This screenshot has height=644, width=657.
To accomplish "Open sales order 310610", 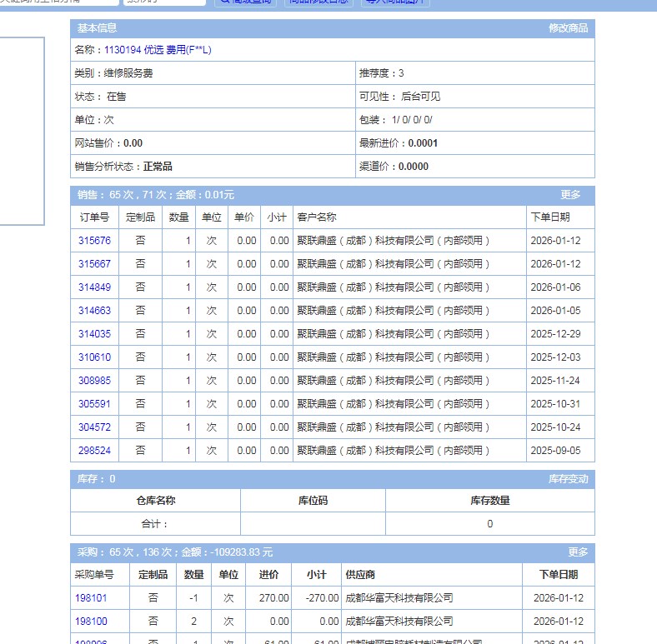I will [94, 357].
